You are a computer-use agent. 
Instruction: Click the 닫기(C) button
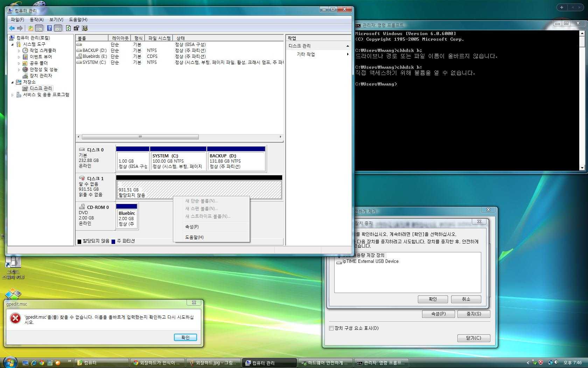coord(474,338)
